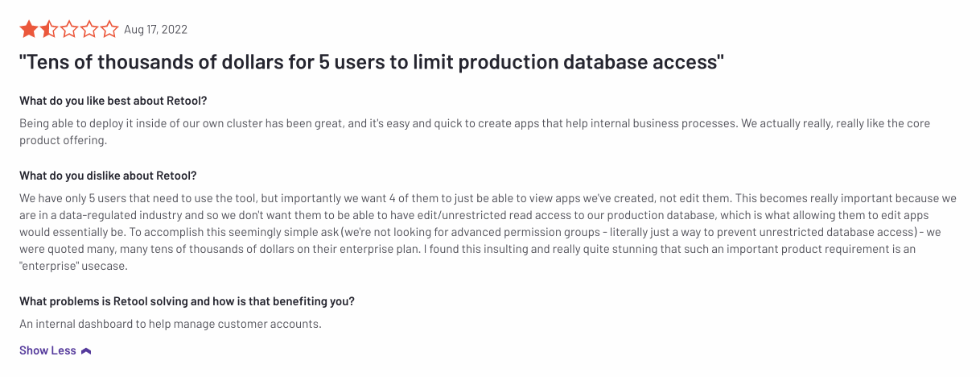The width and height of the screenshot is (980, 377).
Task: Click the half-filled second rating star
Action: pyautogui.click(x=48, y=30)
